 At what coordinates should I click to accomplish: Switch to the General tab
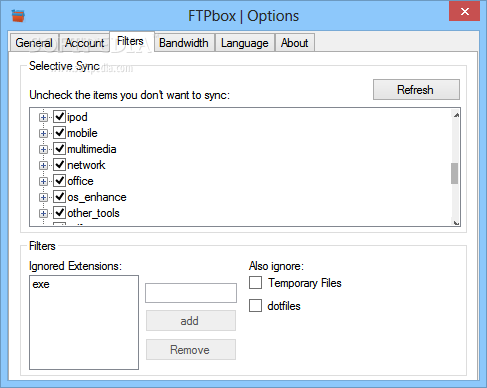(x=34, y=43)
